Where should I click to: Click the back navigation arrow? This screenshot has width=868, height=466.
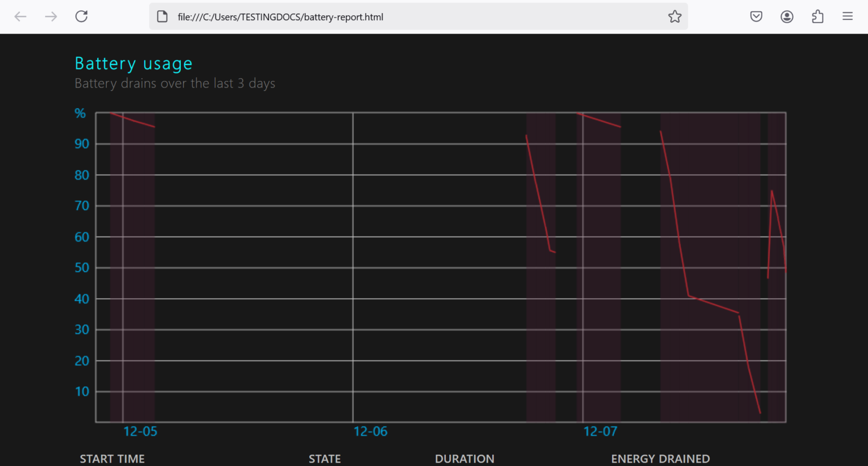[x=20, y=16]
